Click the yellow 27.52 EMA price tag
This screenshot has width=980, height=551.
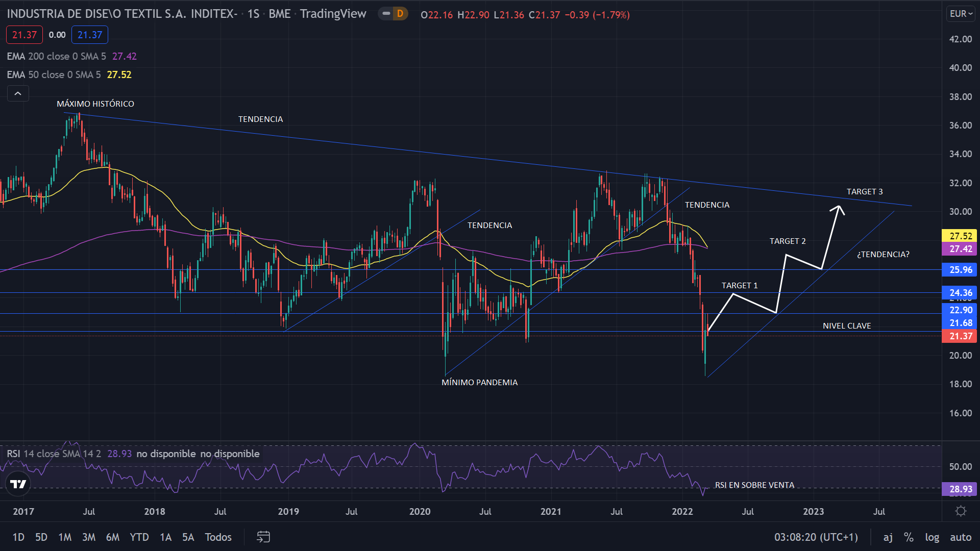pyautogui.click(x=959, y=236)
